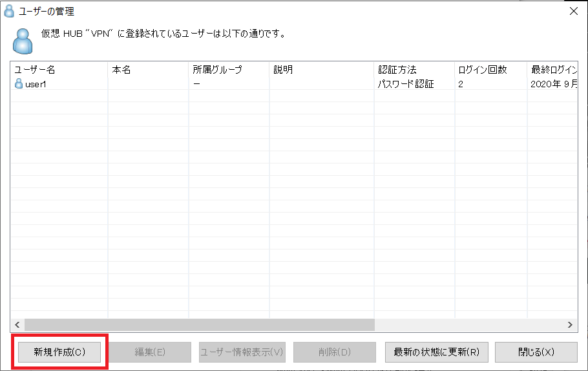Click the left arrow of horizontal scrollbar
The height and width of the screenshot is (371, 588).
click(x=17, y=325)
